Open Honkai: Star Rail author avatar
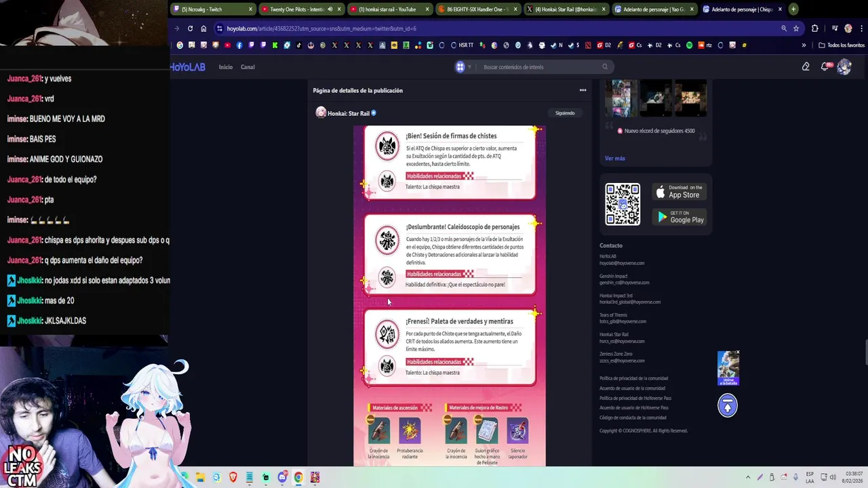868x488 pixels. pyautogui.click(x=321, y=113)
